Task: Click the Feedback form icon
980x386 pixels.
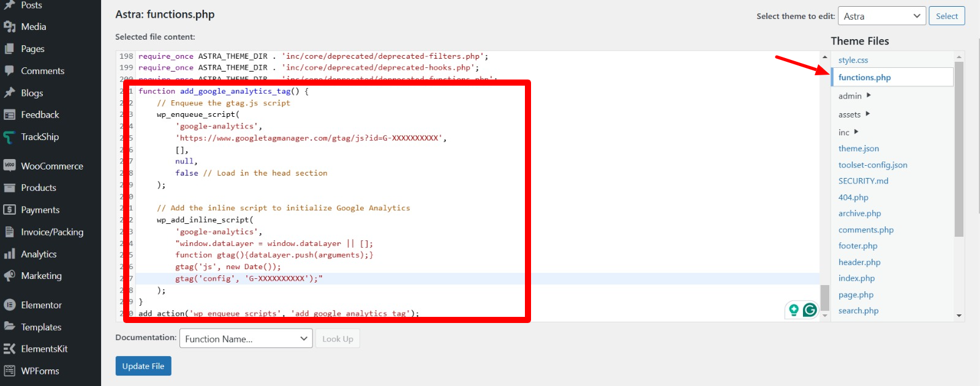Action: (x=9, y=115)
